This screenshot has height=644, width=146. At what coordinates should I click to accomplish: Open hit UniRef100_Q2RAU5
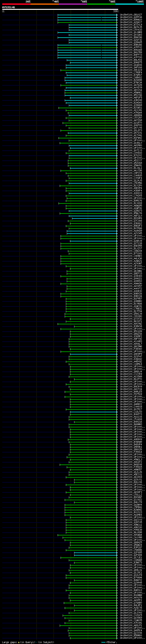(131, 42)
